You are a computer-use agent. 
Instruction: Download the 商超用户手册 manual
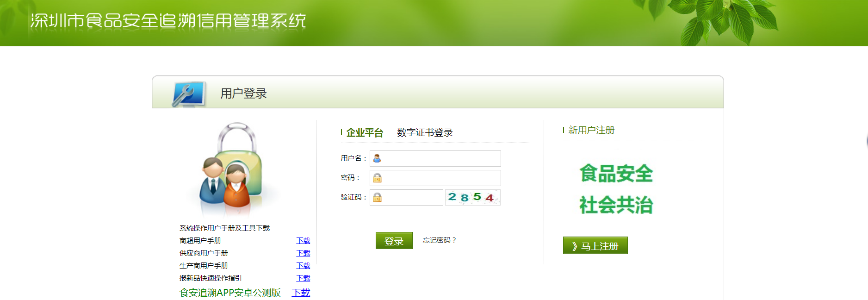point(303,241)
